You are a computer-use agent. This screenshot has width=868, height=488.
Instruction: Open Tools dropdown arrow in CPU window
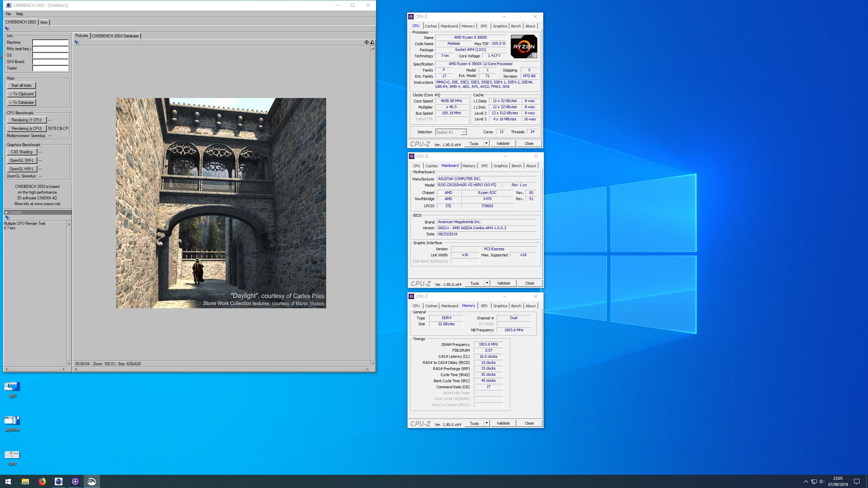point(486,143)
